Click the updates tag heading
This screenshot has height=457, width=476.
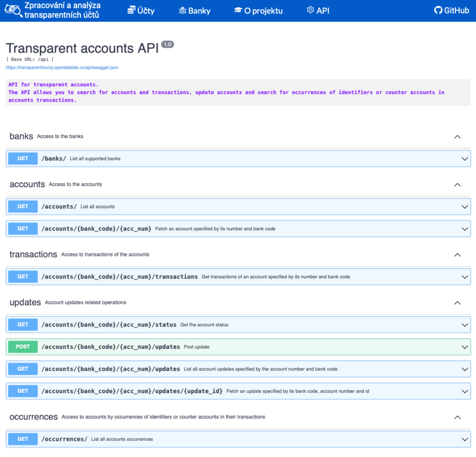[25, 303]
